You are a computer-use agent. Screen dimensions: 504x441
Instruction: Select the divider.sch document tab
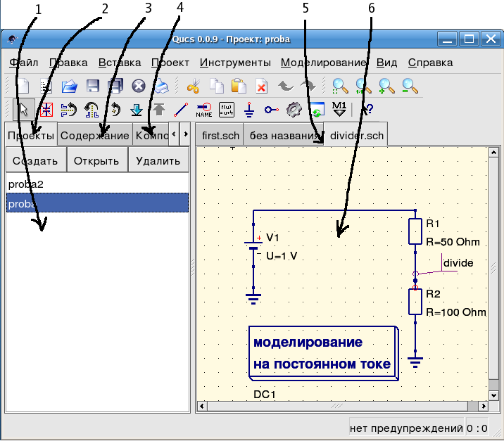[x=356, y=135]
